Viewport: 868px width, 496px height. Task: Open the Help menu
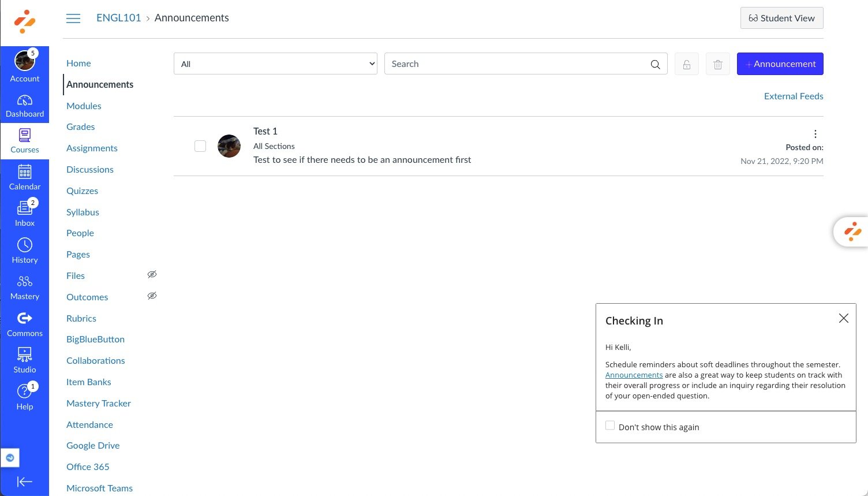(x=25, y=397)
